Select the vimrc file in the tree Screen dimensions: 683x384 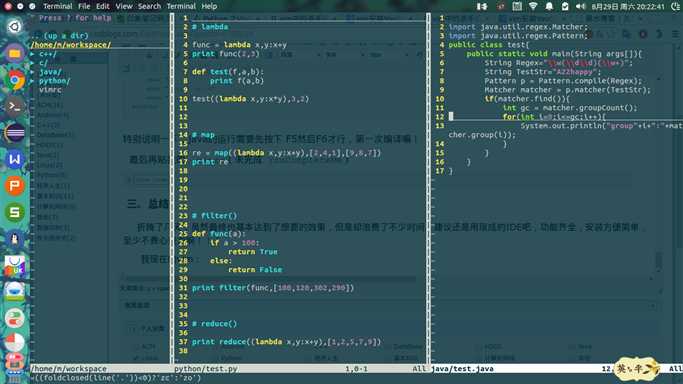tap(50, 90)
